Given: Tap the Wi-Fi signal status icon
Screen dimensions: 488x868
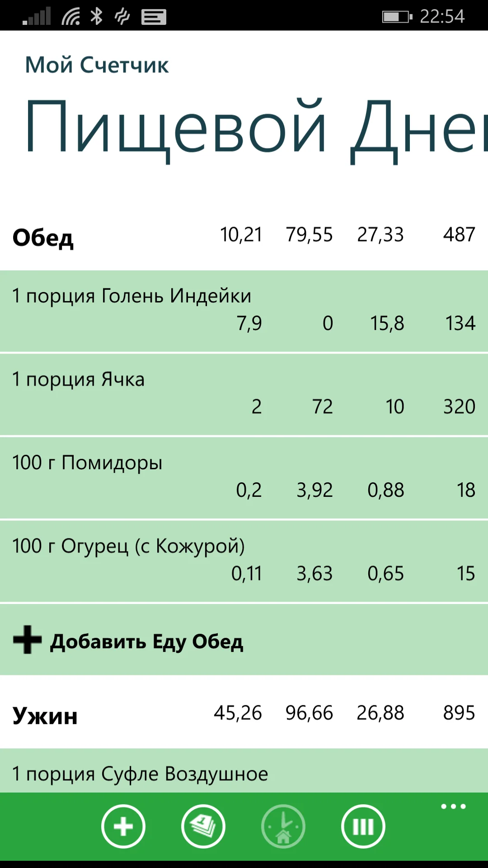Looking at the screenshot, I should pyautogui.click(x=71, y=17).
